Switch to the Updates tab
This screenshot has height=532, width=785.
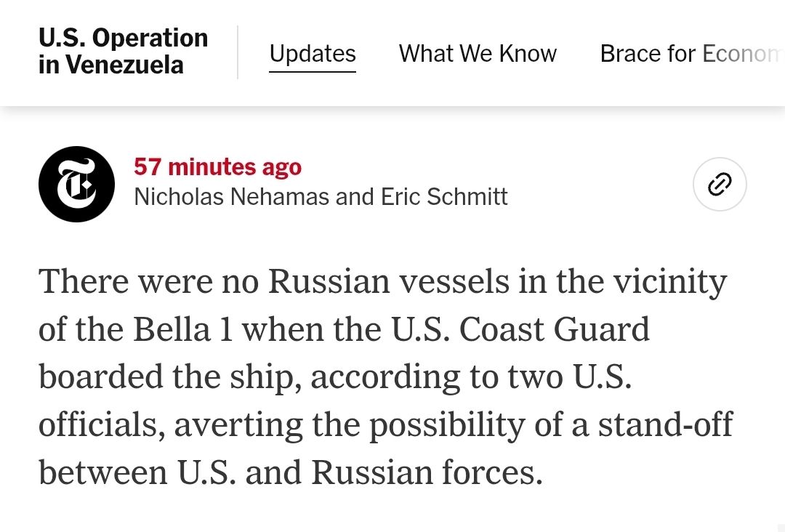pos(313,54)
